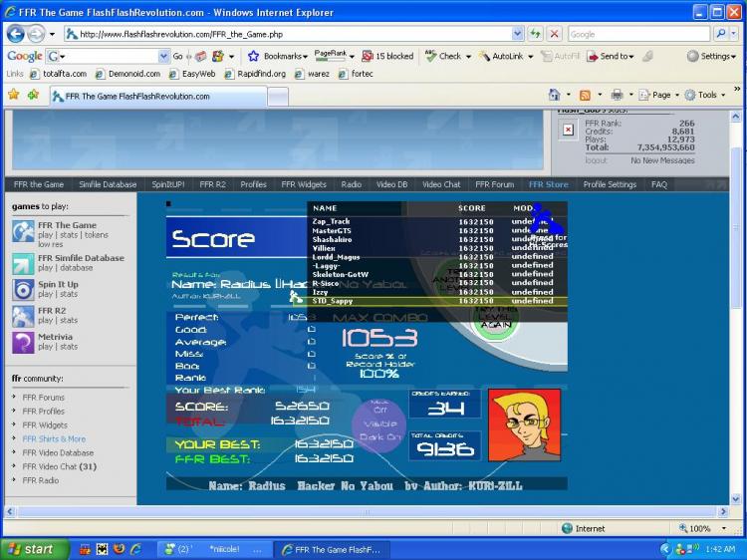Open the Google toolbar Bookmarks dropdown
Screen dimensions: 747x560
pos(279,57)
